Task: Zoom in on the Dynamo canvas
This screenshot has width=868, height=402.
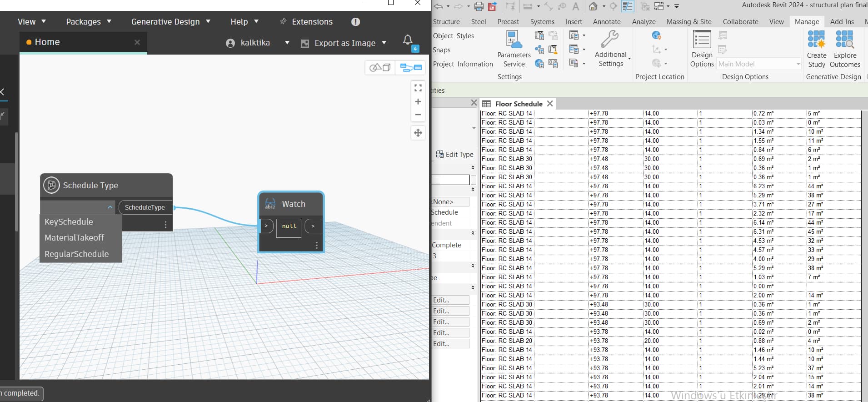Action: [418, 101]
